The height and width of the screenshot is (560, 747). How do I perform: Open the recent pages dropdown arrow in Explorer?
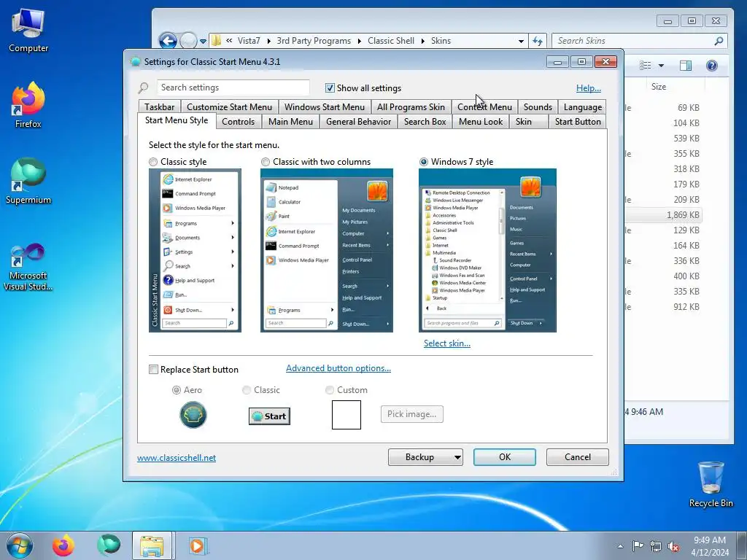point(203,42)
